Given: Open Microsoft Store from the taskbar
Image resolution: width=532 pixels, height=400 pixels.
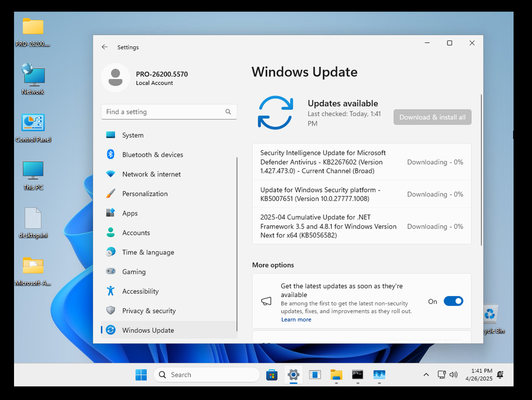Looking at the screenshot, I should (x=271, y=374).
